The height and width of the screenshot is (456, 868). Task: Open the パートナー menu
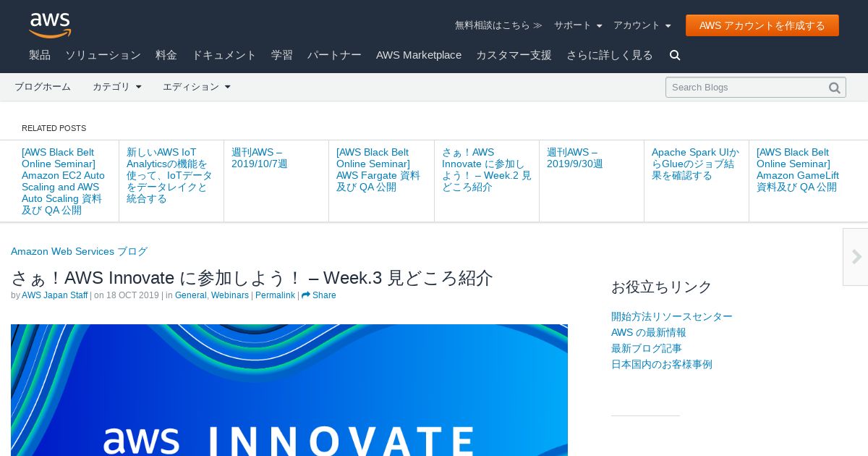coord(334,55)
